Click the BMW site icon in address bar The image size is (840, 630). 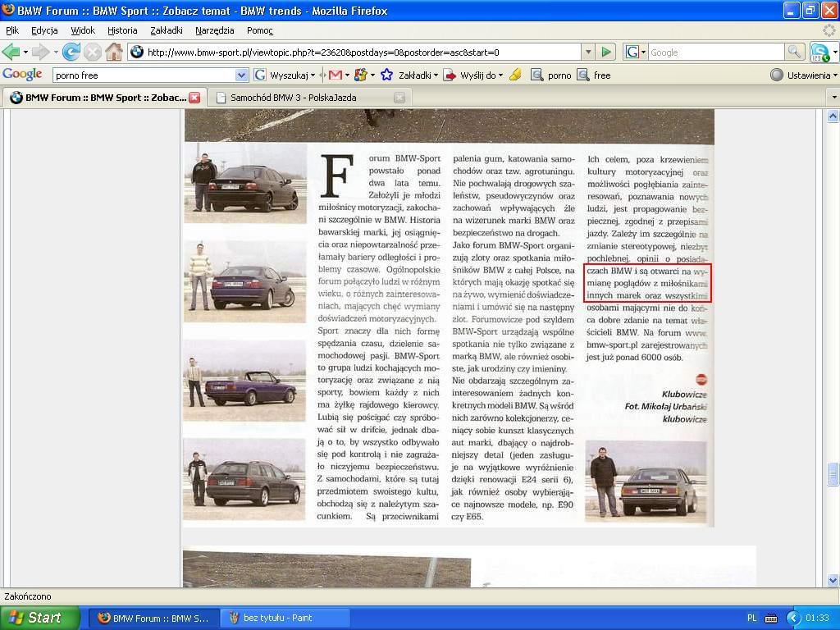click(x=137, y=52)
